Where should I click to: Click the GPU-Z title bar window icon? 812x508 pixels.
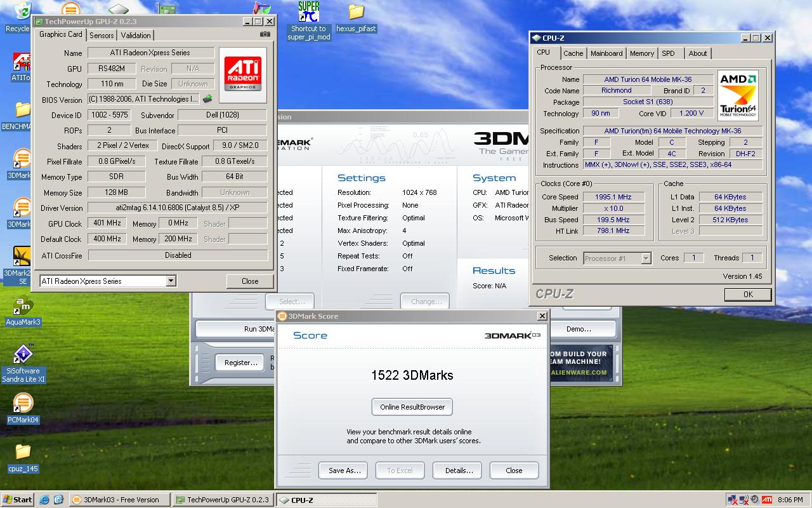tap(39, 22)
